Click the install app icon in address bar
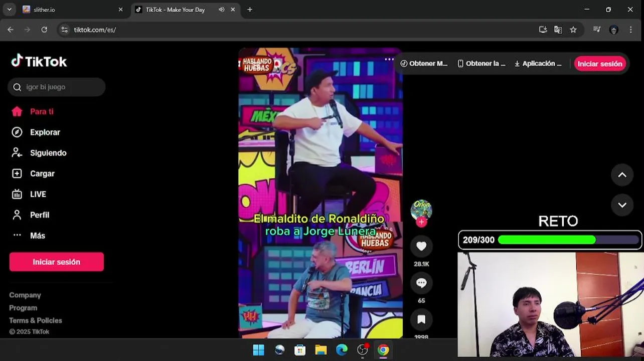The image size is (644, 361). (x=543, y=30)
